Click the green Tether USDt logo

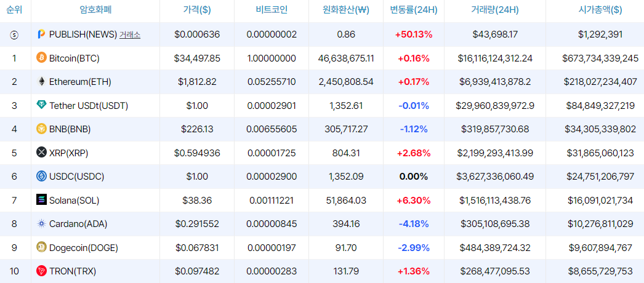[41, 105]
